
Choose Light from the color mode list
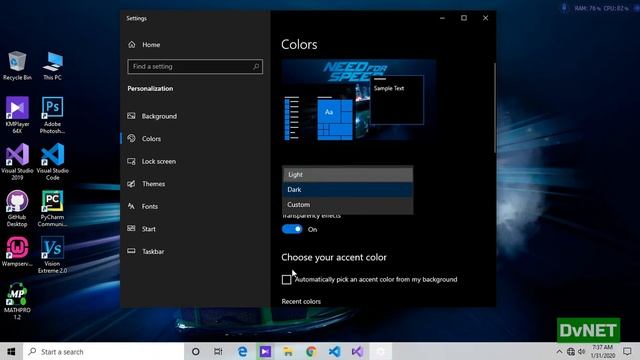348,174
